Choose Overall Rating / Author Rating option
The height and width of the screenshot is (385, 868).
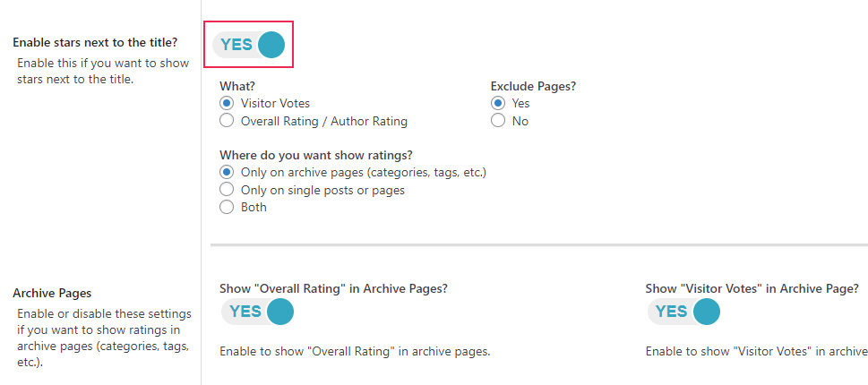click(x=227, y=121)
